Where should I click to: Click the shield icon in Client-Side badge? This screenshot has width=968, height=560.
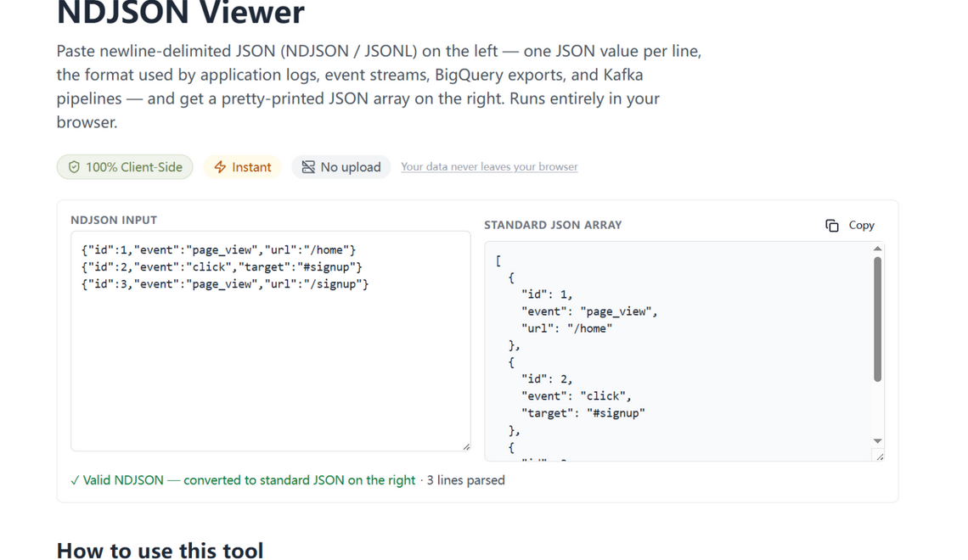(x=74, y=167)
